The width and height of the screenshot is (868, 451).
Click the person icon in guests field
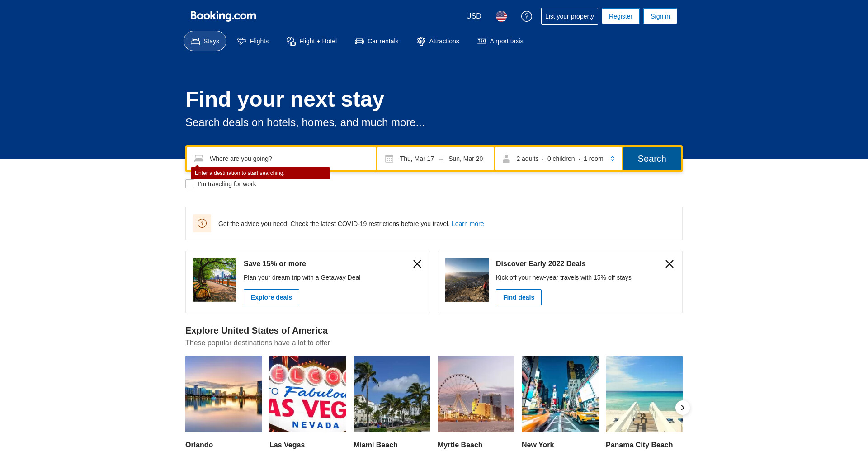[506, 159]
